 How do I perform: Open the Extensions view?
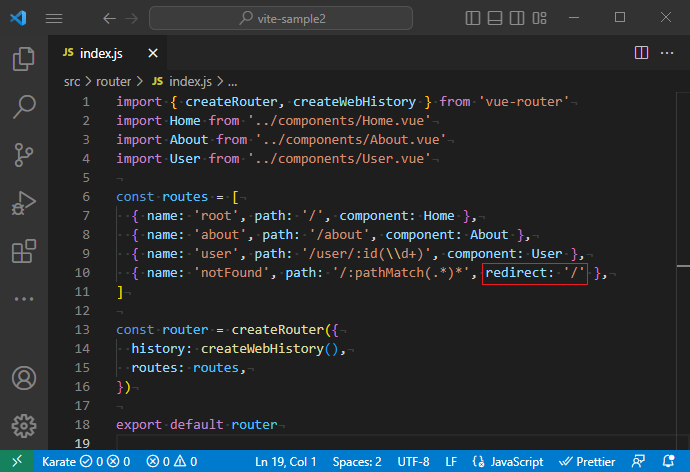point(24,251)
